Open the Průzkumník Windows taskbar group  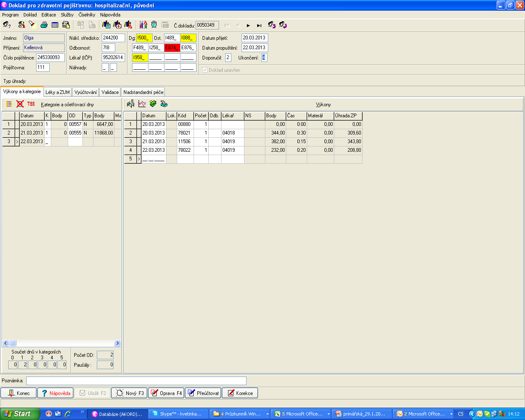click(239, 414)
